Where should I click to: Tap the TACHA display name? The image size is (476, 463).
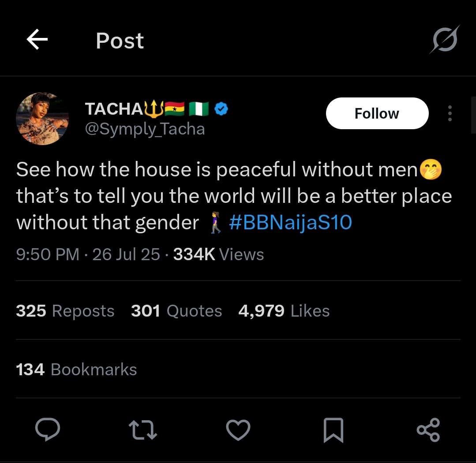coord(114,108)
